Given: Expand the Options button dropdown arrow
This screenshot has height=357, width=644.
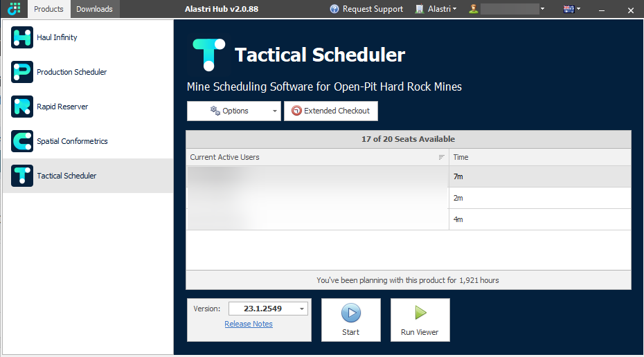Looking at the screenshot, I should (275, 111).
